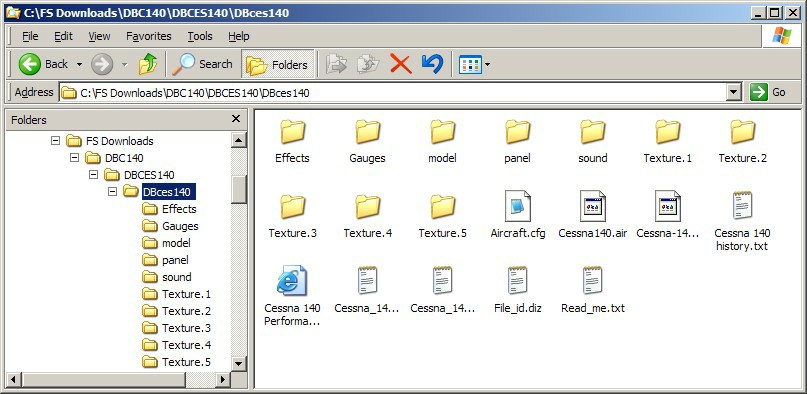Select the model folder icon in file view
The width and height of the screenshot is (807, 394).
point(443,132)
